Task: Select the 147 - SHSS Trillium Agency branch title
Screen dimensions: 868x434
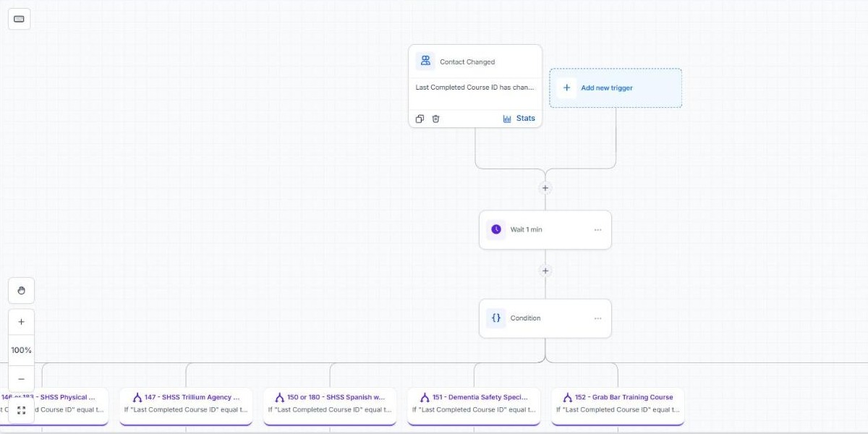Action: pos(192,397)
